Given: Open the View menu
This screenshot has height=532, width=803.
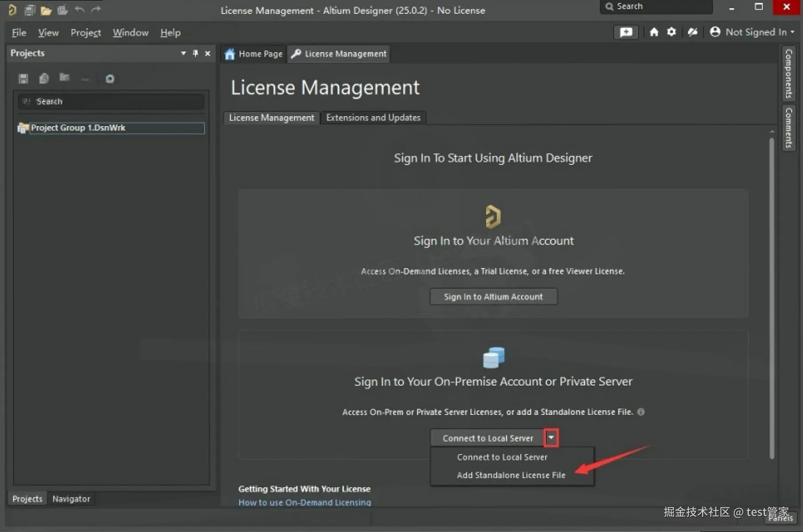Looking at the screenshot, I should pos(48,32).
